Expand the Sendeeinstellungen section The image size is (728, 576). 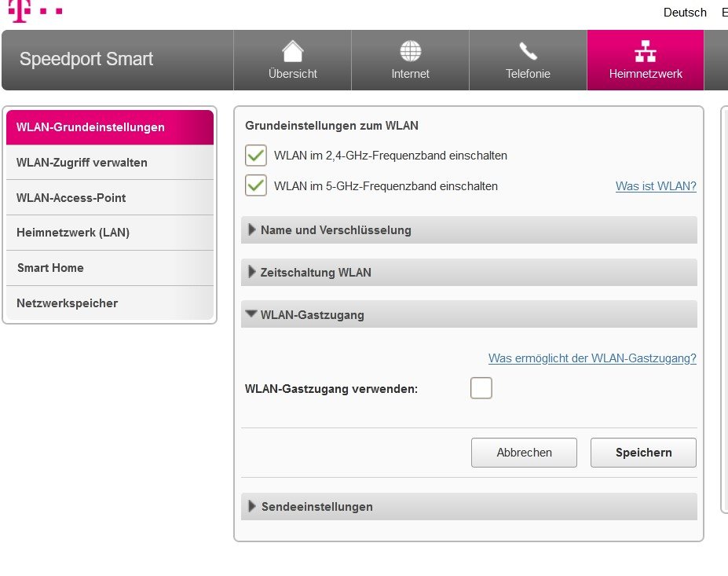pyautogui.click(x=469, y=506)
